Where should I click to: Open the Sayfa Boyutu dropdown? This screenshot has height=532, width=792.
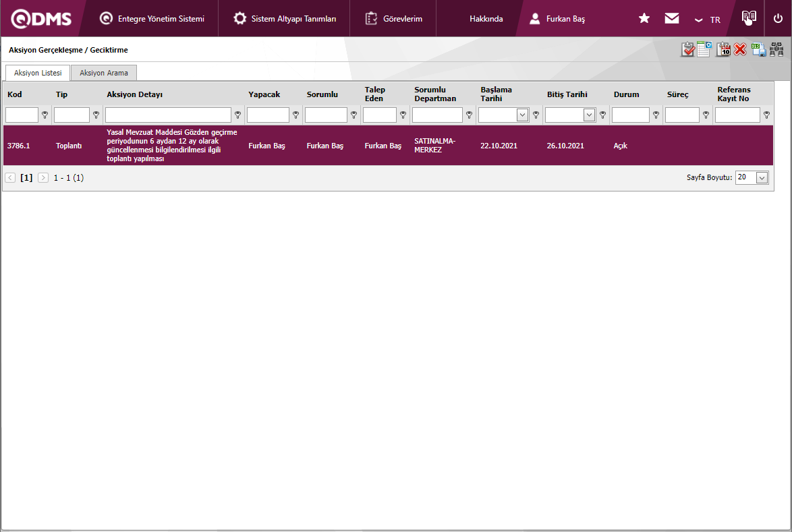762,177
